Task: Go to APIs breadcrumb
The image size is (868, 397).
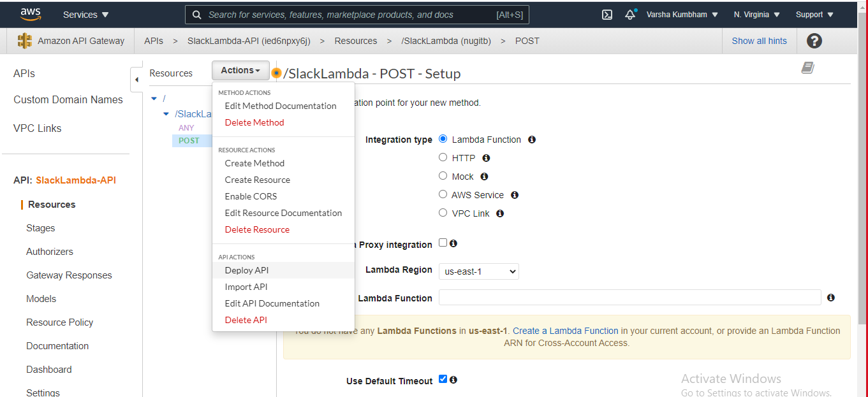Action: click(154, 41)
